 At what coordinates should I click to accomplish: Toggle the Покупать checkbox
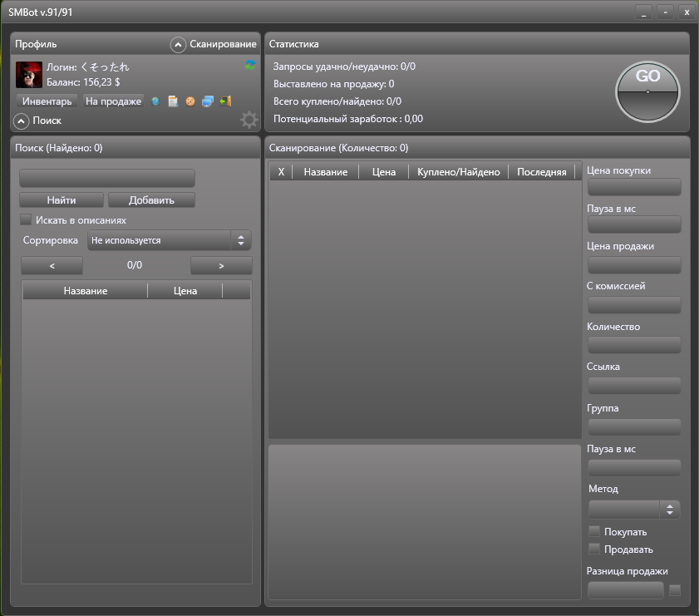click(594, 531)
